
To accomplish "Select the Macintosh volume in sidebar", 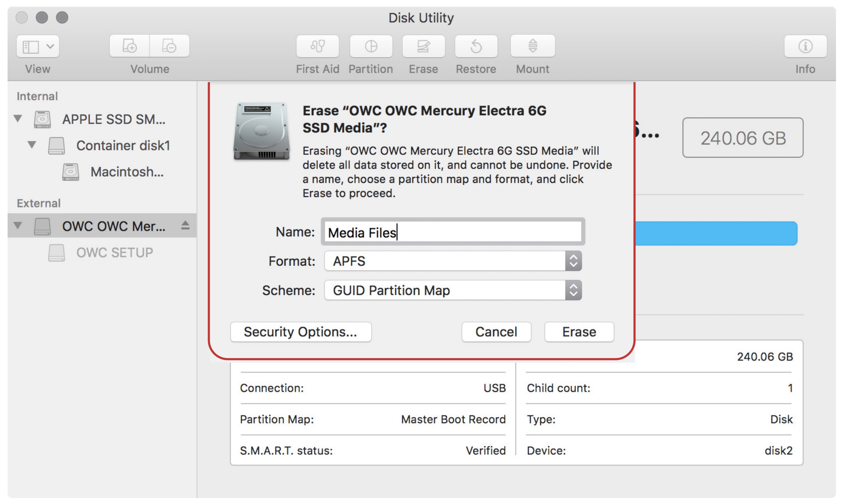I will click(127, 172).
